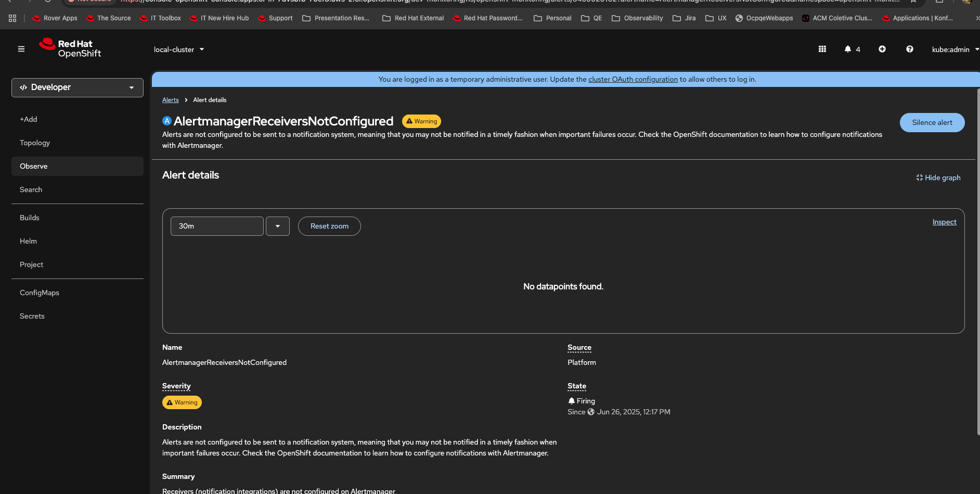
Task: Focus the 30m timespan input field
Action: pyautogui.click(x=217, y=226)
